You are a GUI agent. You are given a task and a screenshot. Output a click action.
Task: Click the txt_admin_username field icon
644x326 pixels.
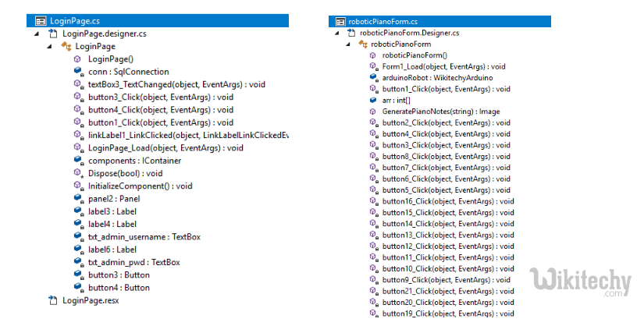[78, 237]
